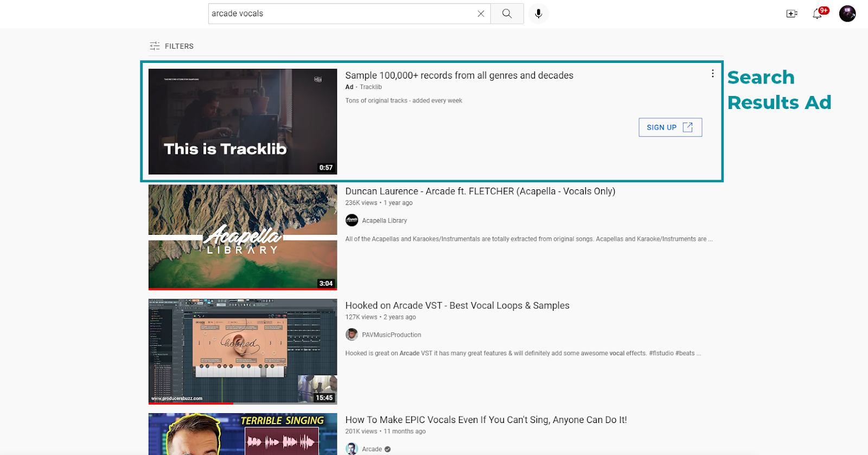
Task: Open the create video camera icon
Action: pos(792,14)
